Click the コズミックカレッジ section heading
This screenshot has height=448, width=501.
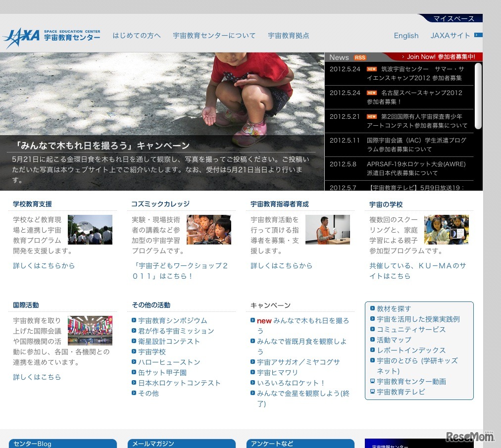tap(160, 204)
